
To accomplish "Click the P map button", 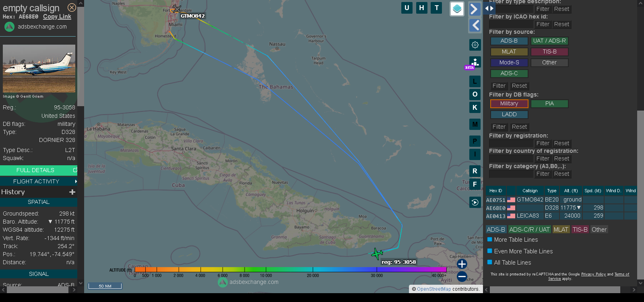I will 475,141.
